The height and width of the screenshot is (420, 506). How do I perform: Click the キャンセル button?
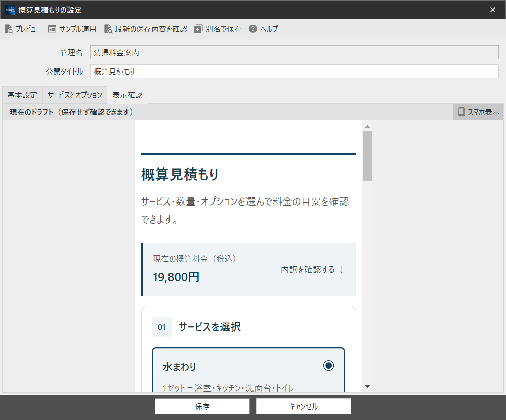point(303,406)
